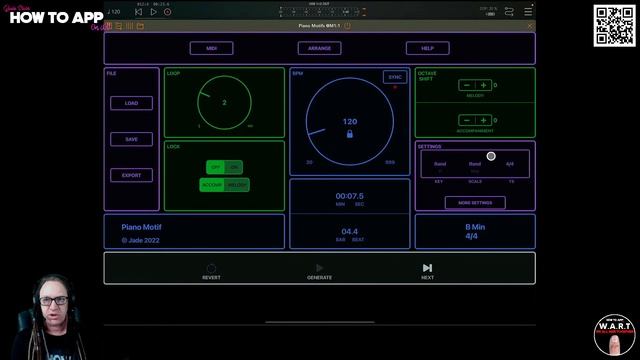Click the rewind to start transport icon
The image size is (640, 360).
[138, 12]
